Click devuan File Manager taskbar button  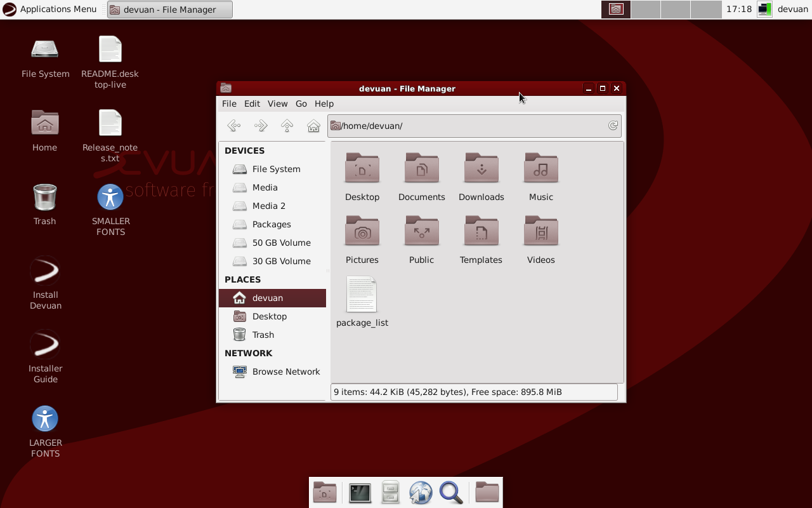(169, 10)
